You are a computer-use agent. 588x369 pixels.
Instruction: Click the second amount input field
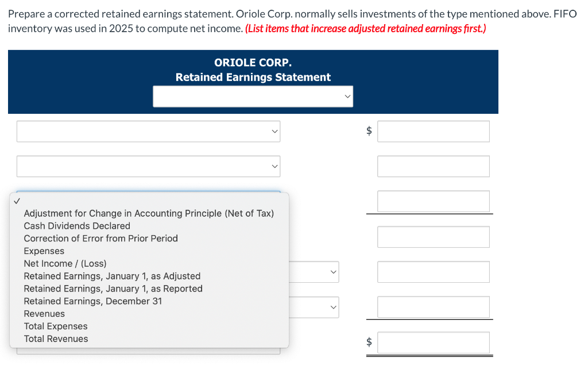tap(433, 166)
